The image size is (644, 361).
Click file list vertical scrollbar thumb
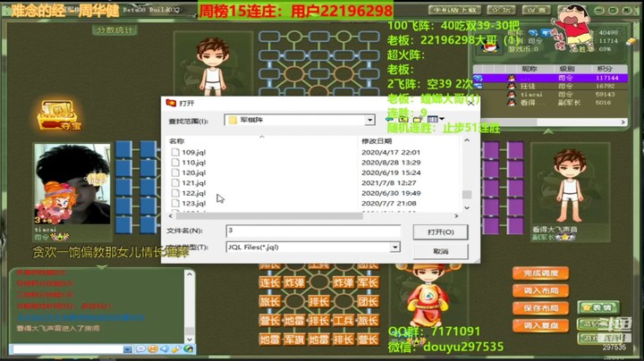(x=467, y=195)
